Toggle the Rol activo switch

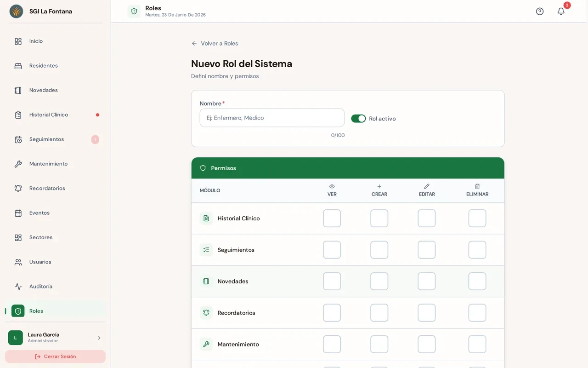point(358,119)
